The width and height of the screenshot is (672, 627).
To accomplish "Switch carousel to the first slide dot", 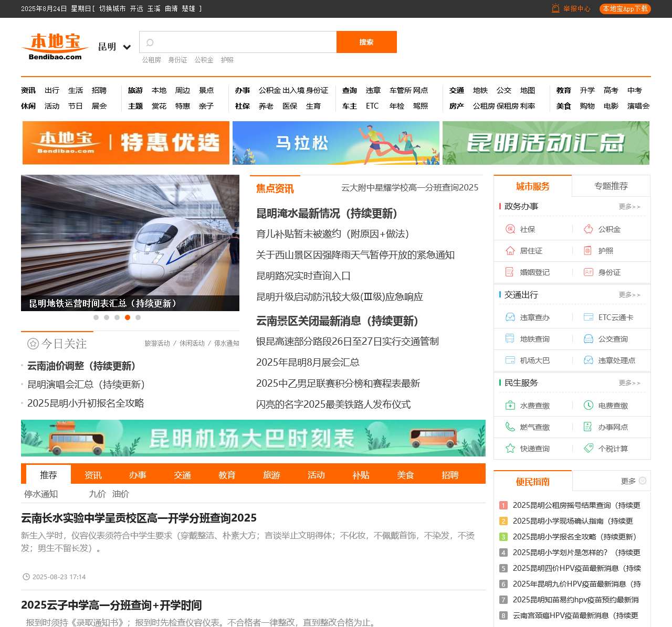I will [x=96, y=317].
